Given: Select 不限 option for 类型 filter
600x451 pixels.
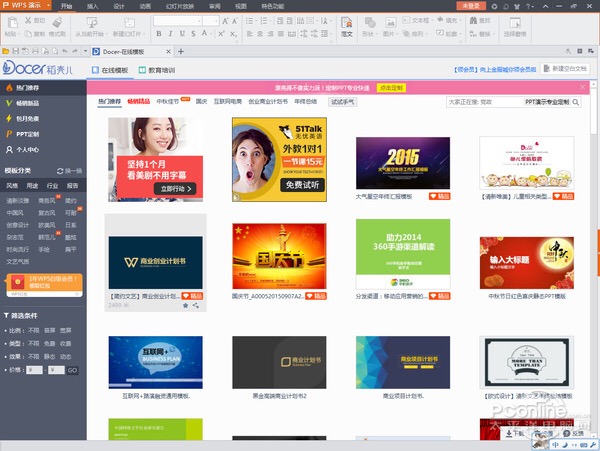Looking at the screenshot, I should [x=34, y=344].
